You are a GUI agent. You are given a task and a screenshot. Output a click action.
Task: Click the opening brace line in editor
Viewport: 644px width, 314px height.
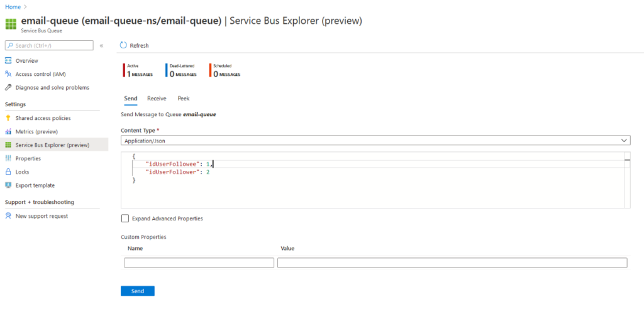click(x=134, y=156)
